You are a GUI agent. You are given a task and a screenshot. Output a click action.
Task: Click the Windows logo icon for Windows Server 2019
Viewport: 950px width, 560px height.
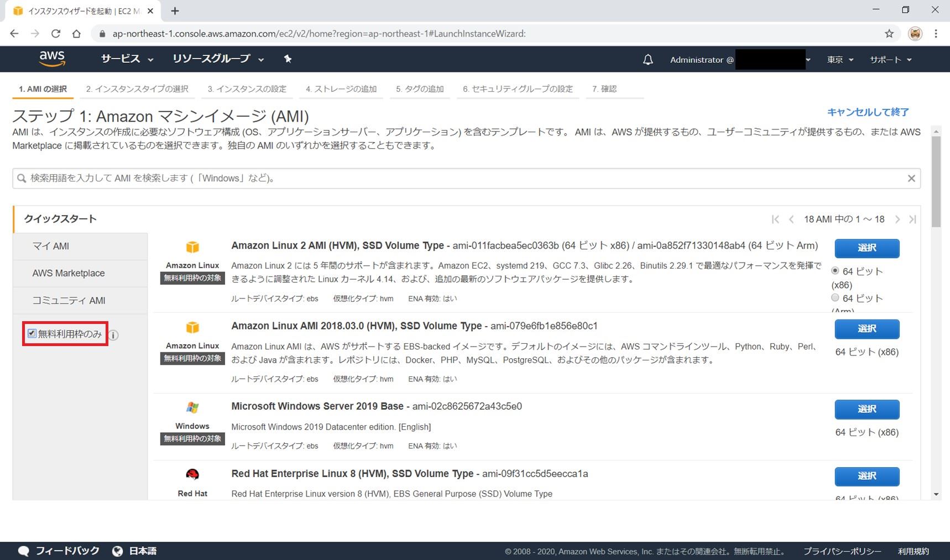tap(192, 407)
